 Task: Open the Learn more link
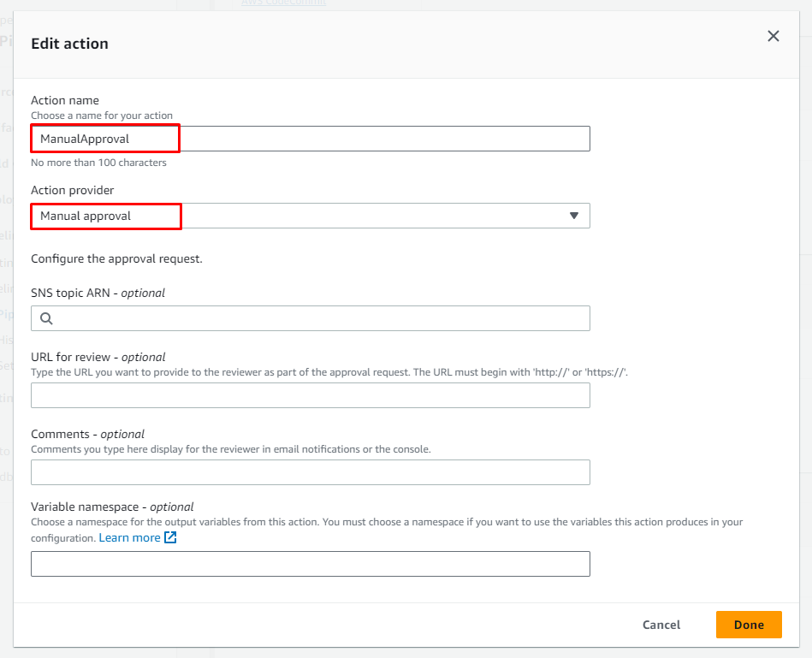click(129, 538)
